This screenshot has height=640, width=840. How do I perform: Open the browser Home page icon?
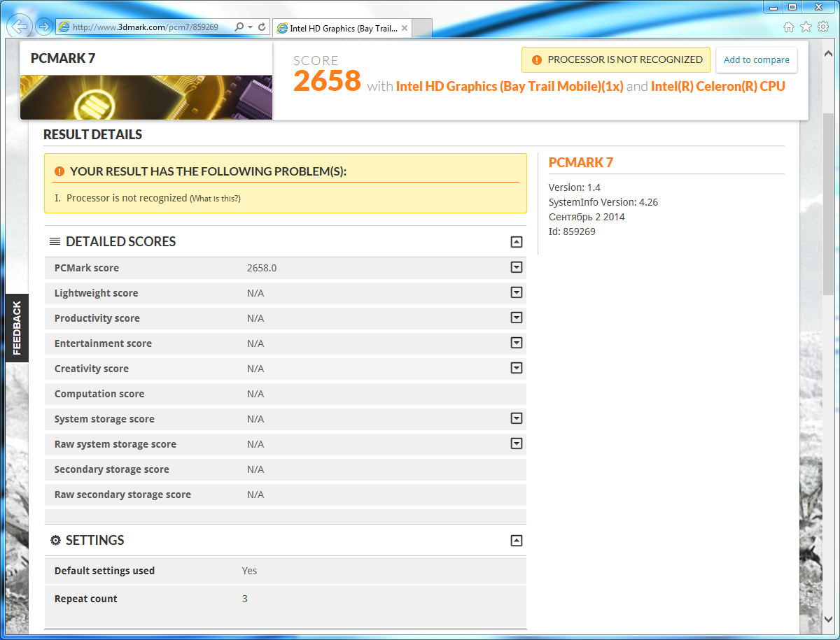[789, 27]
